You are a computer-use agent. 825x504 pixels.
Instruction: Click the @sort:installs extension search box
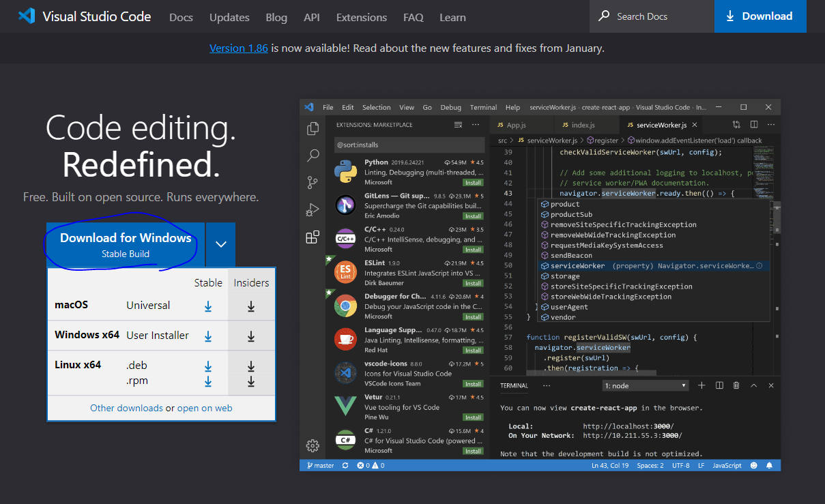(409, 145)
